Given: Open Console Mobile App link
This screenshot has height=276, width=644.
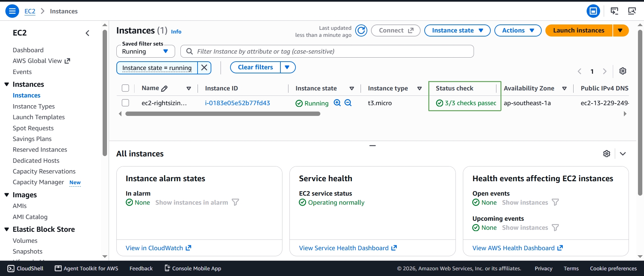Looking at the screenshot, I should click(x=193, y=268).
